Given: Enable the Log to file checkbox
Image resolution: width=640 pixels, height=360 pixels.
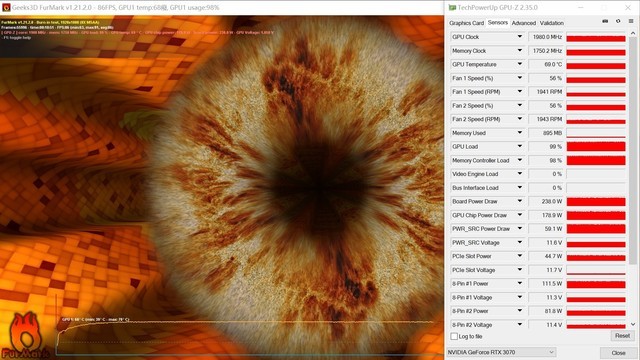Looking at the screenshot, I should 454,336.
